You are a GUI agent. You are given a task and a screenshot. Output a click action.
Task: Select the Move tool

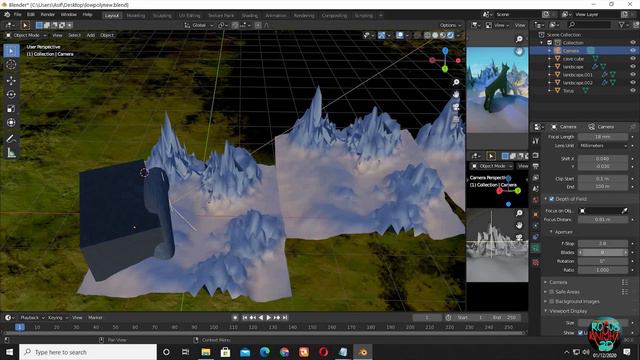click(11, 80)
